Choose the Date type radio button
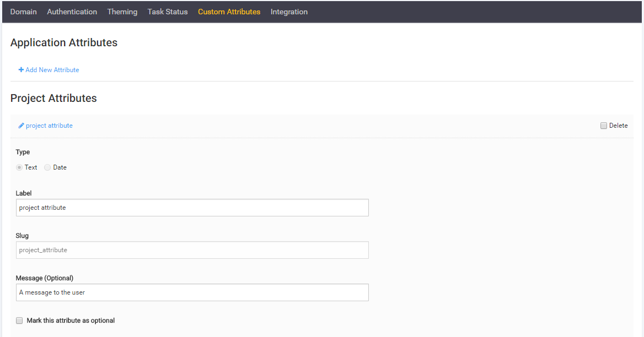Screen dimensions: 644x337 (x=47, y=167)
